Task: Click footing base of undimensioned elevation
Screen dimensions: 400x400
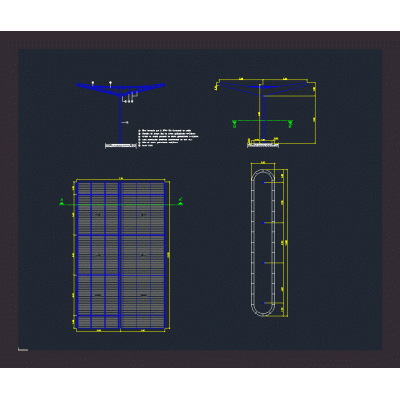Action: tap(121, 146)
